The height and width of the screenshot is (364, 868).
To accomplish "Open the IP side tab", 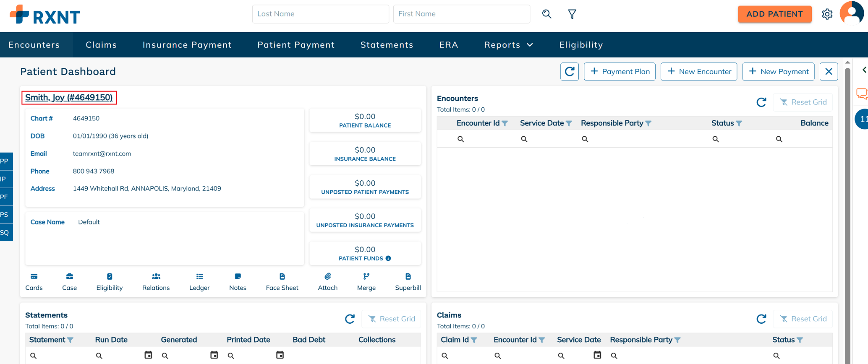I will click(6, 179).
